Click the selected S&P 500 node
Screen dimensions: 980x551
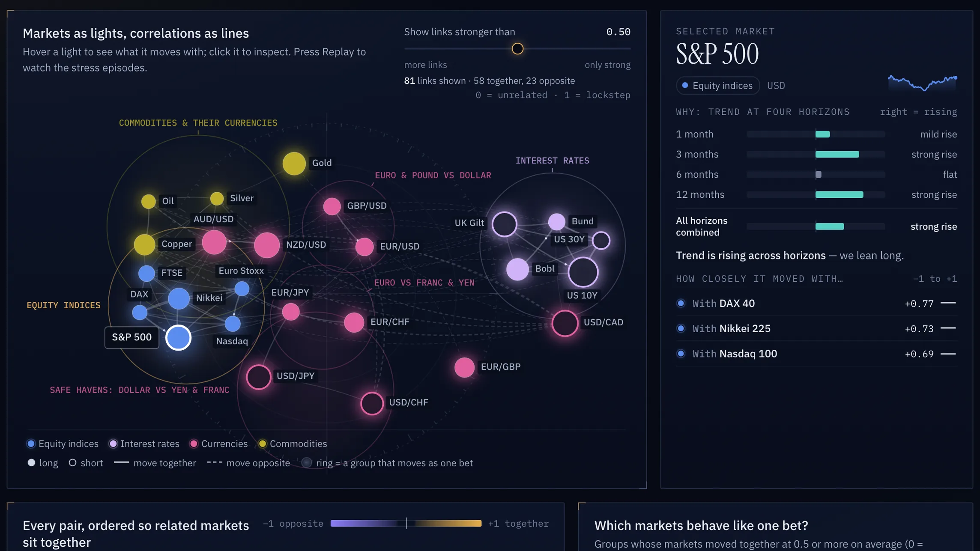[178, 337]
